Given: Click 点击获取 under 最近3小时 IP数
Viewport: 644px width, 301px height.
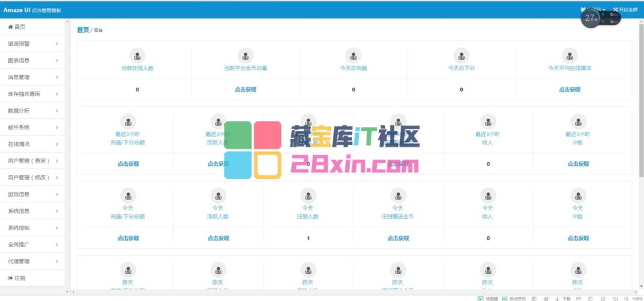Looking at the screenshot, I should (x=579, y=164).
